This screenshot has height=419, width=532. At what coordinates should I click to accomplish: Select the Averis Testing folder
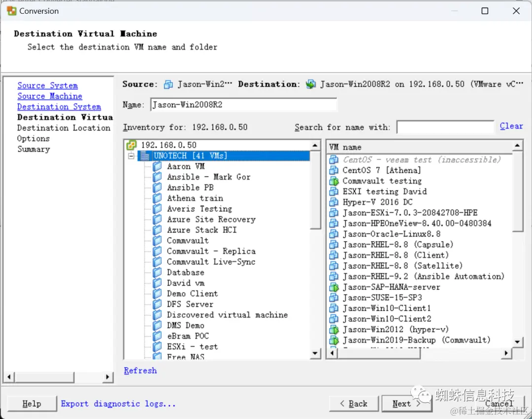(199, 209)
